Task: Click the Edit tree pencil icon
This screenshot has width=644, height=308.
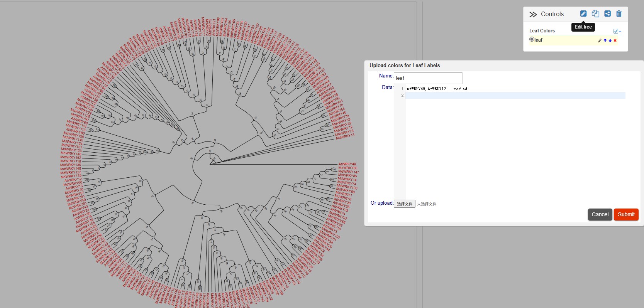Action: (583, 14)
